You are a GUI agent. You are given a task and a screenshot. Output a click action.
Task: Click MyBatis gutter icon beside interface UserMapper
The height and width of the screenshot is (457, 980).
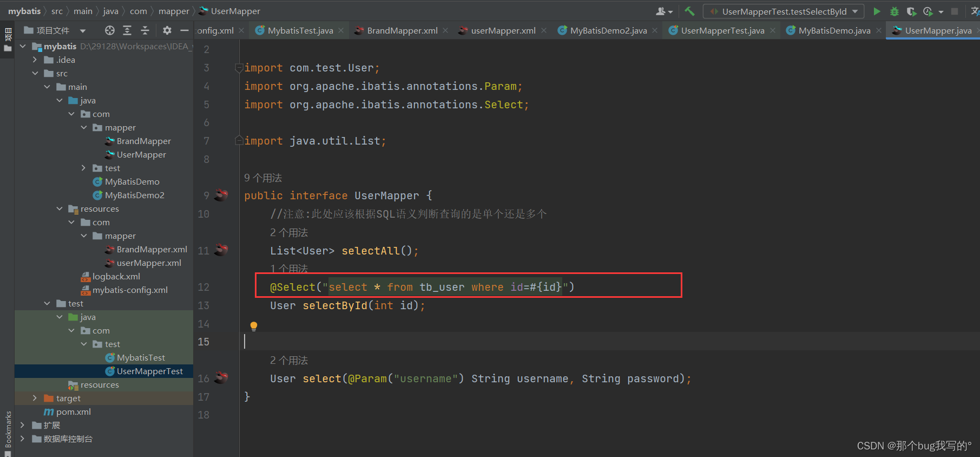click(221, 195)
